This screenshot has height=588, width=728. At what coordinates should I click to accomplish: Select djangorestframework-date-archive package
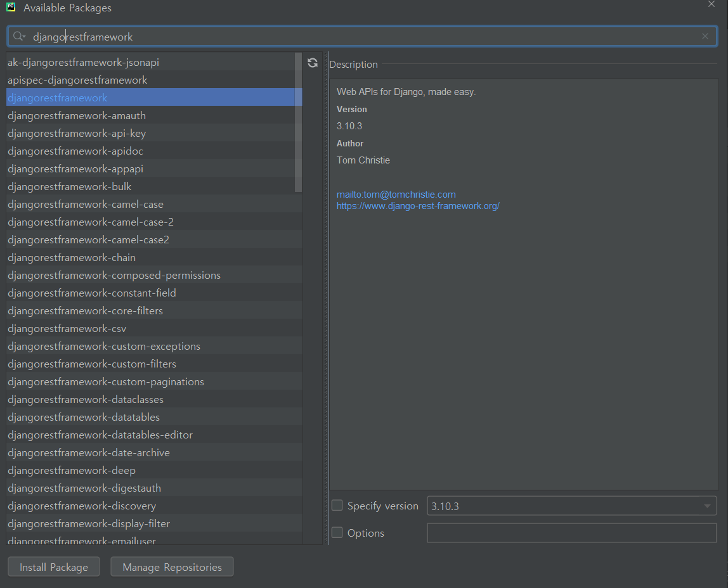point(153,452)
